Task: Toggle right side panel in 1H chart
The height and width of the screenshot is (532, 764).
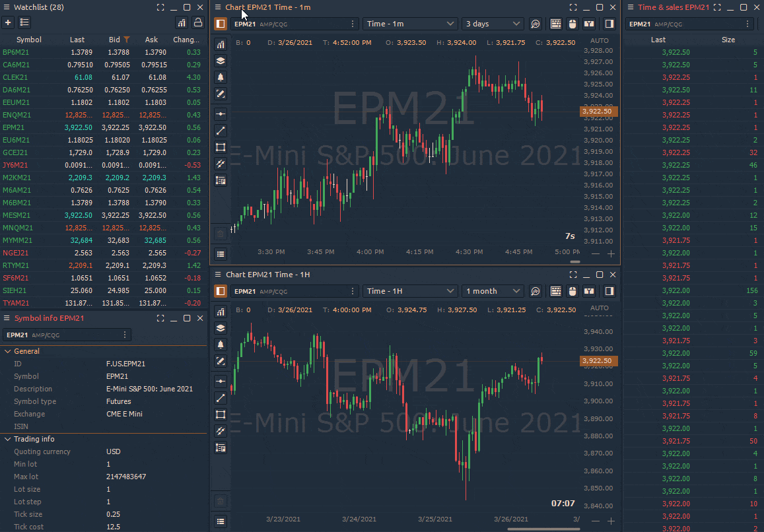Action: (x=609, y=291)
